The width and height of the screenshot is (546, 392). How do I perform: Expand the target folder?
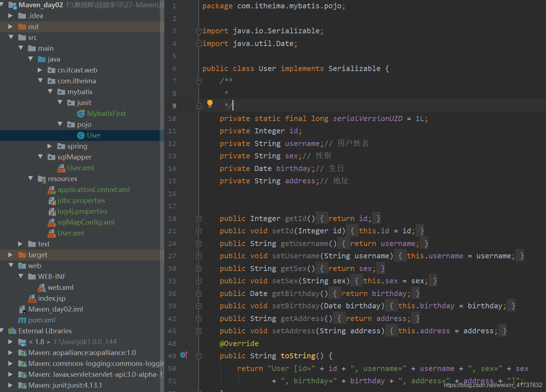pos(11,255)
